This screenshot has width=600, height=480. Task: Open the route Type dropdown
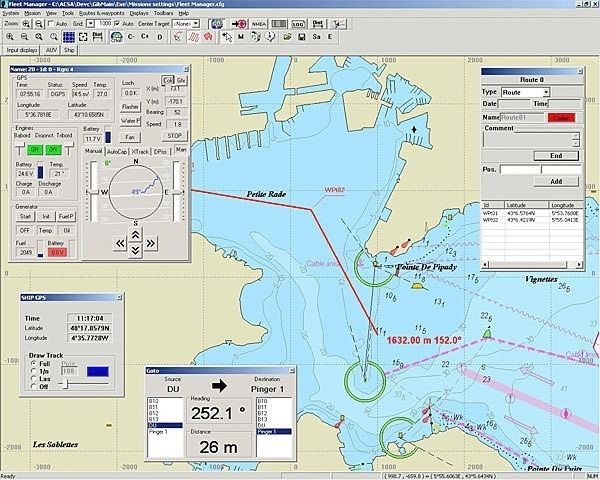[546, 92]
